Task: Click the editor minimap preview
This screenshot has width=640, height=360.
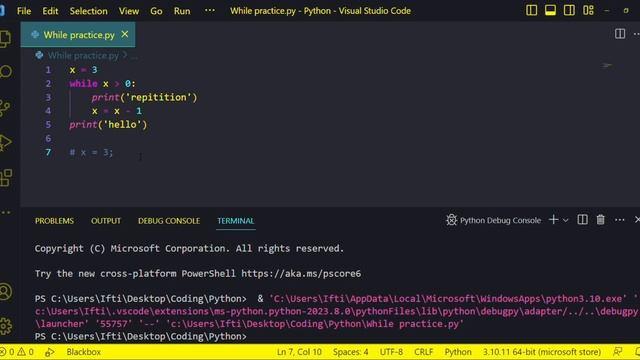Action: (x=607, y=65)
